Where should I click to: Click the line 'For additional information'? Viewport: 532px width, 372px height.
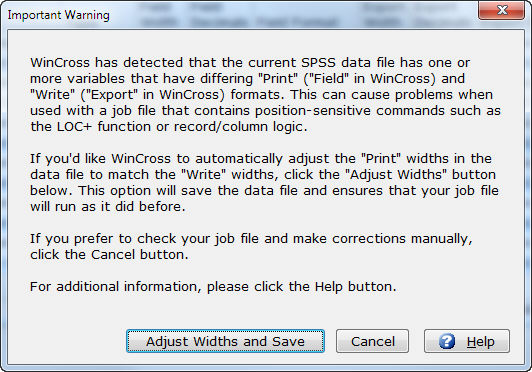tap(213, 287)
